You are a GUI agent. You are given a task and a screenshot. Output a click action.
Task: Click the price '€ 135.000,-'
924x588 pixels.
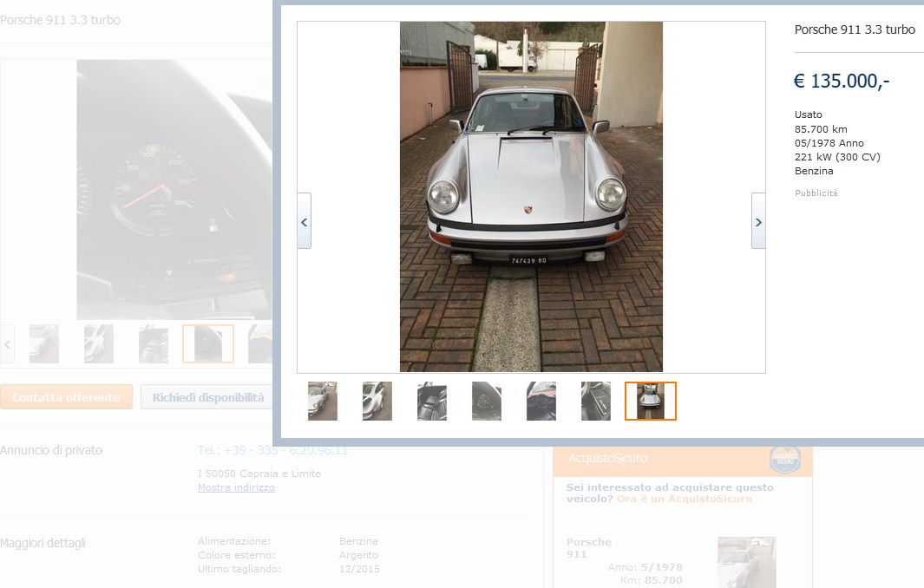842,81
